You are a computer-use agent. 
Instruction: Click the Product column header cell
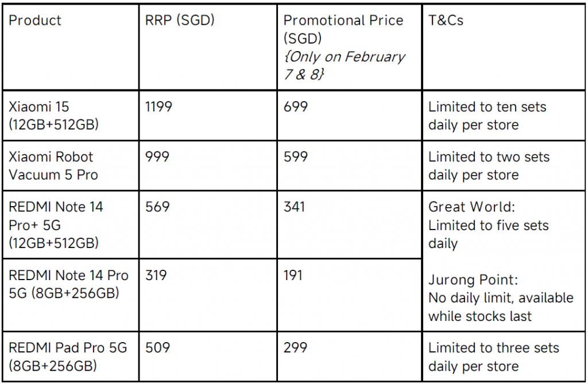point(71,47)
